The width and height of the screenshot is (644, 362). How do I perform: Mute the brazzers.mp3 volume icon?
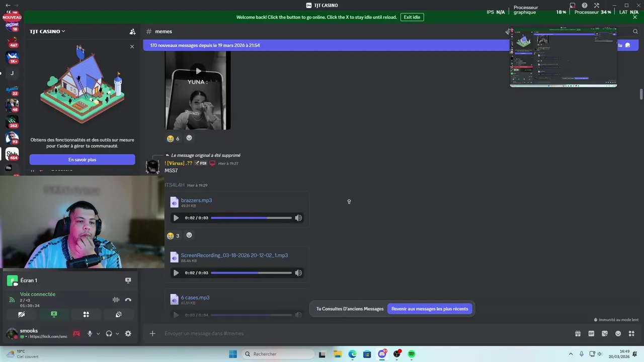pos(298,218)
